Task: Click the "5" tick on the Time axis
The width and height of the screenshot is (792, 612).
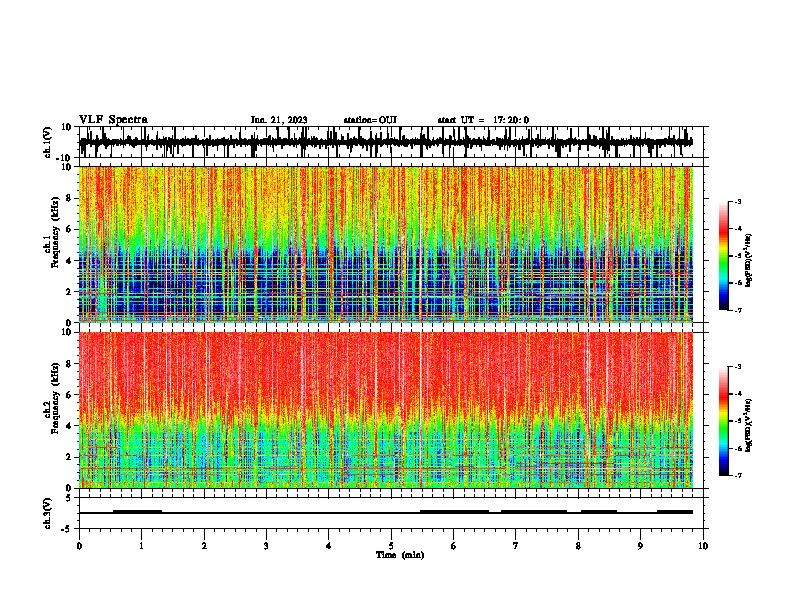Action: tap(391, 546)
